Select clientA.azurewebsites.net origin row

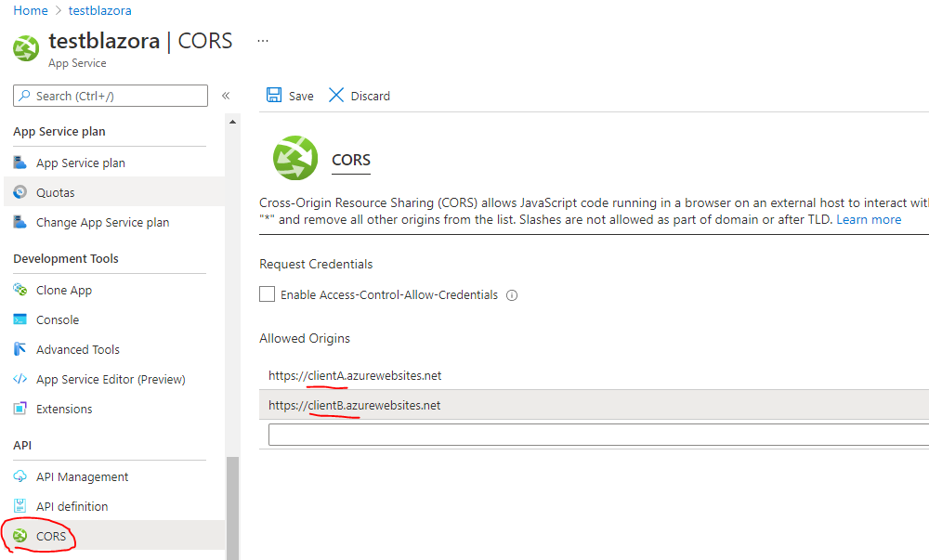[x=594, y=375]
